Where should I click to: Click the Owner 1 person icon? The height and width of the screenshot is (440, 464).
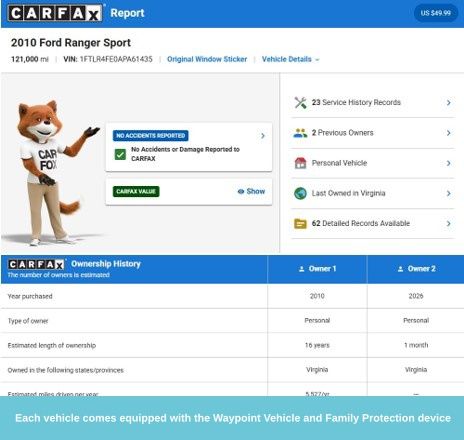tap(302, 269)
